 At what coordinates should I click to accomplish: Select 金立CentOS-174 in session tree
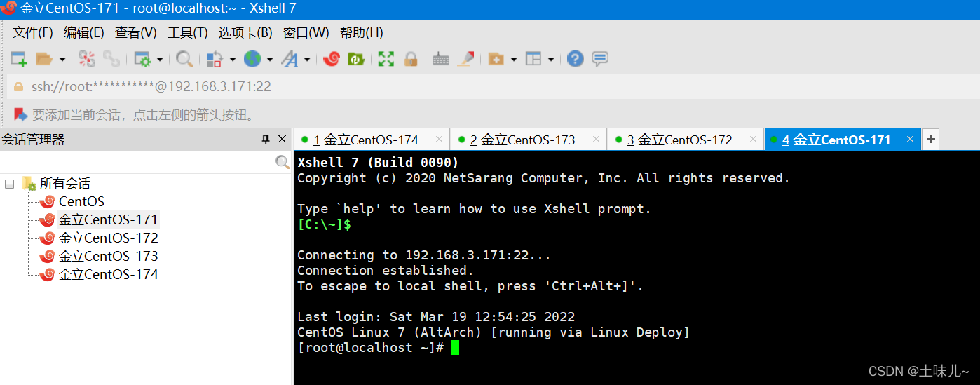(100, 274)
